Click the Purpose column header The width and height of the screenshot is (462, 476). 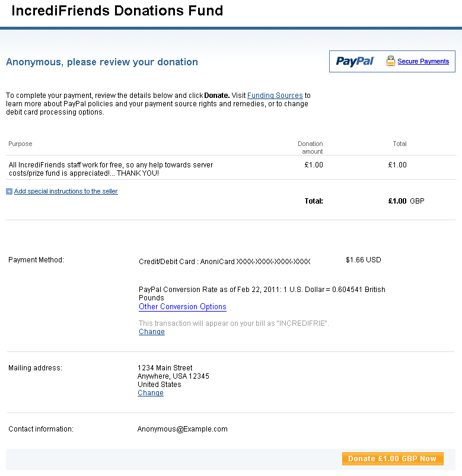pos(20,144)
